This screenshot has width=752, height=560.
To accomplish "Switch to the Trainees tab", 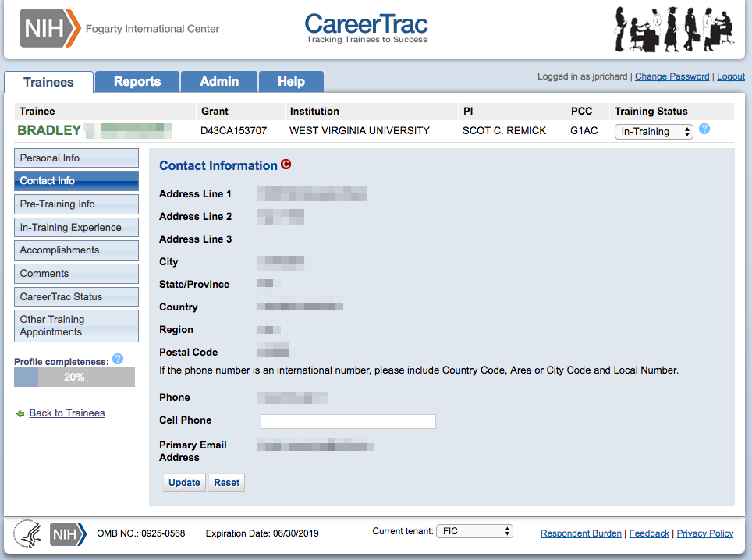I will pos(48,82).
